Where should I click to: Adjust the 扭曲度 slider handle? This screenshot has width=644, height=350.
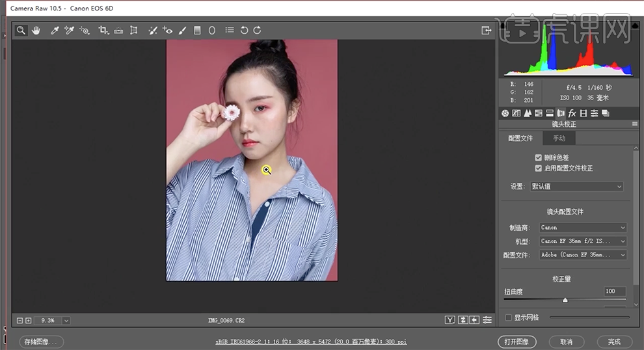pos(565,301)
